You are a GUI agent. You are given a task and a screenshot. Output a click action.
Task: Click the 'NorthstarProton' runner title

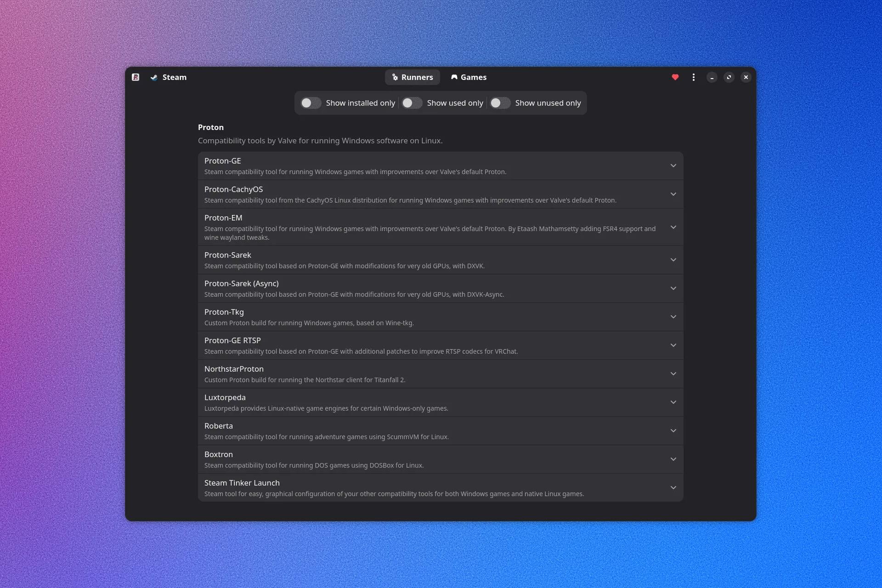[234, 369]
